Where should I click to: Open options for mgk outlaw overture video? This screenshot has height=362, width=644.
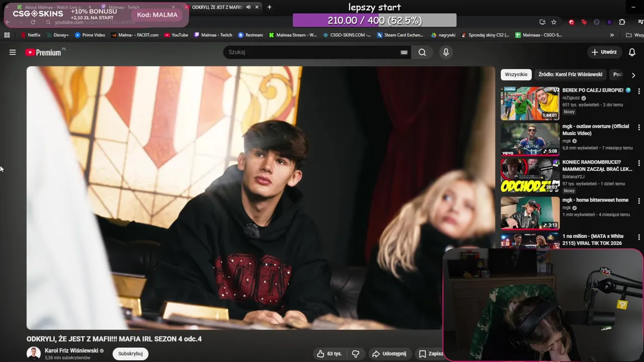pos(639,127)
